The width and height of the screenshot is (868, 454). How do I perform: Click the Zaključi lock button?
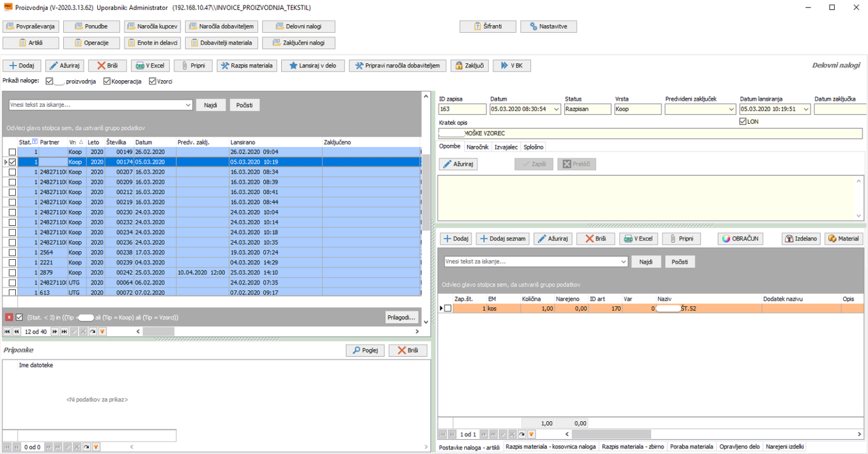click(x=469, y=66)
